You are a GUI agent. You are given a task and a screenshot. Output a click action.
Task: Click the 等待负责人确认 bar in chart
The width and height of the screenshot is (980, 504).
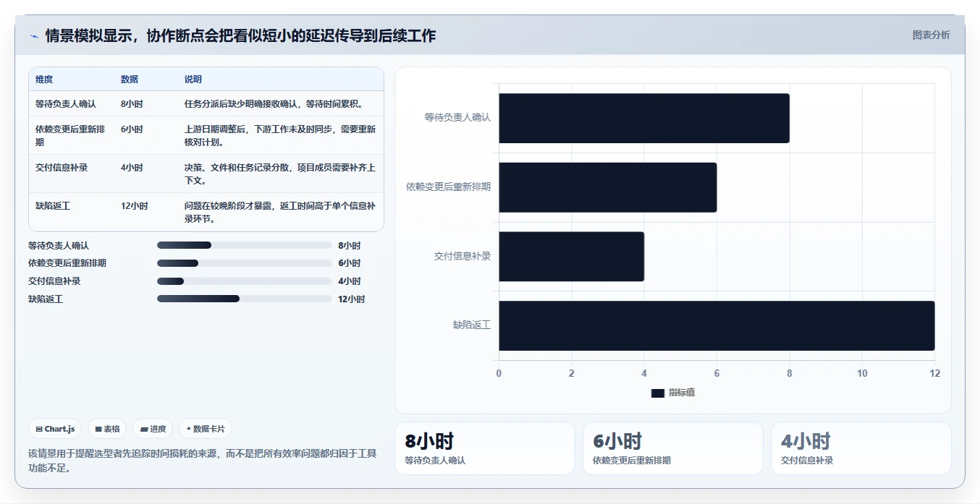(644, 118)
